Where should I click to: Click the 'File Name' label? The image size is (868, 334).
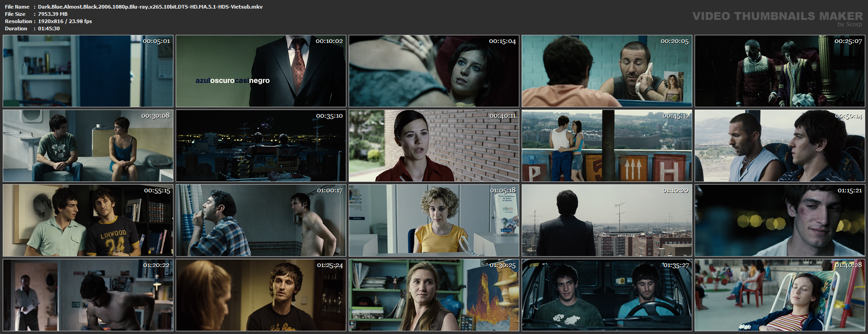(17, 7)
